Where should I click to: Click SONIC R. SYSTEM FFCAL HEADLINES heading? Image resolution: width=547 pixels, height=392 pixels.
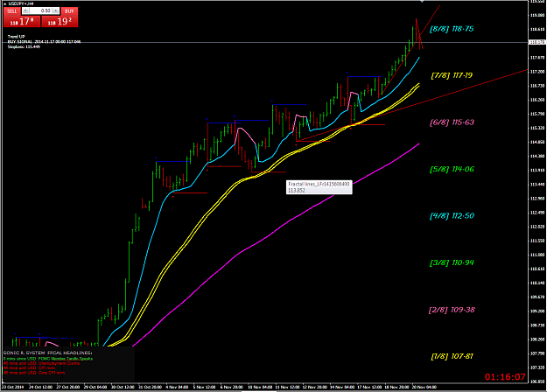(48, 353)
